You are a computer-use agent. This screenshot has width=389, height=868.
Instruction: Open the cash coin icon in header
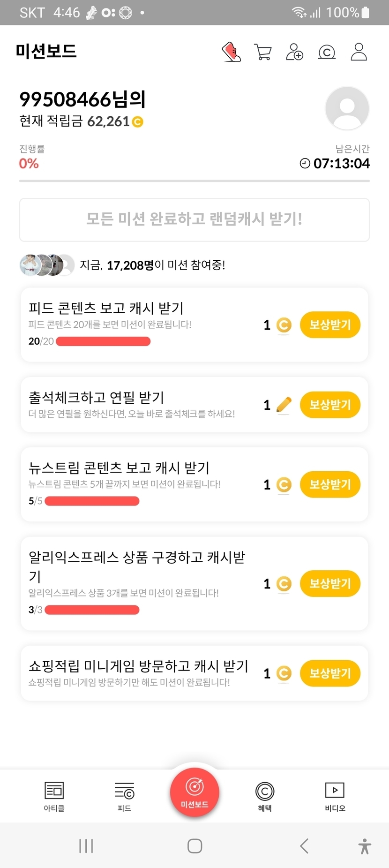coord(327,52)
